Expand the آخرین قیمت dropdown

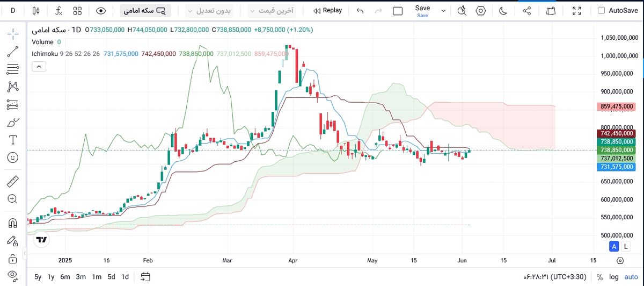(270, 10)
